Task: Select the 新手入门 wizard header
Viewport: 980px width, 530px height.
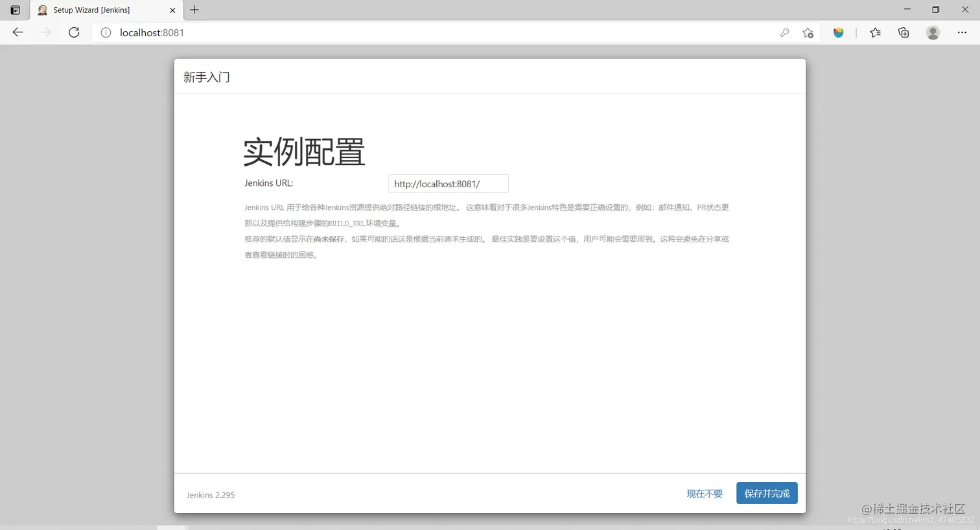Action: [206, 76]
